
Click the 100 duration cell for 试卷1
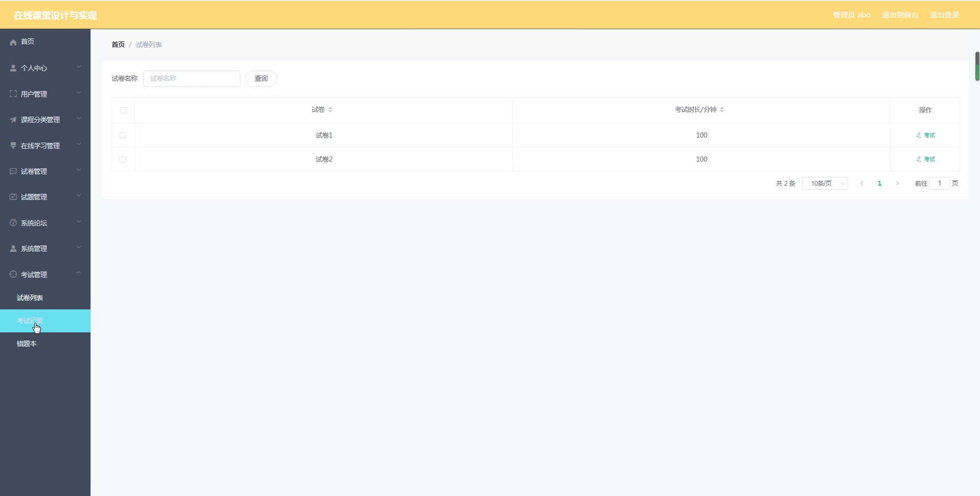(x=701, y=135)
